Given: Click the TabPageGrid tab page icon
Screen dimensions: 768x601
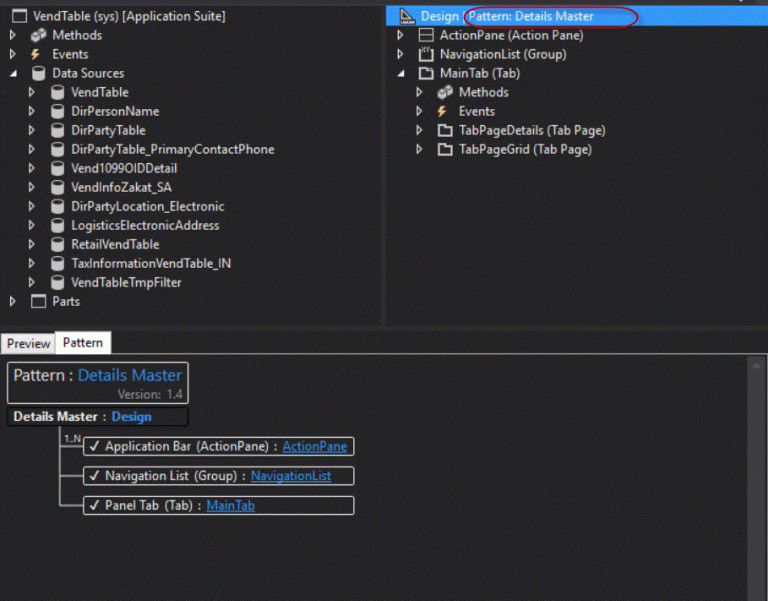Looking at the screenshot, I should (x=445, y=149).
